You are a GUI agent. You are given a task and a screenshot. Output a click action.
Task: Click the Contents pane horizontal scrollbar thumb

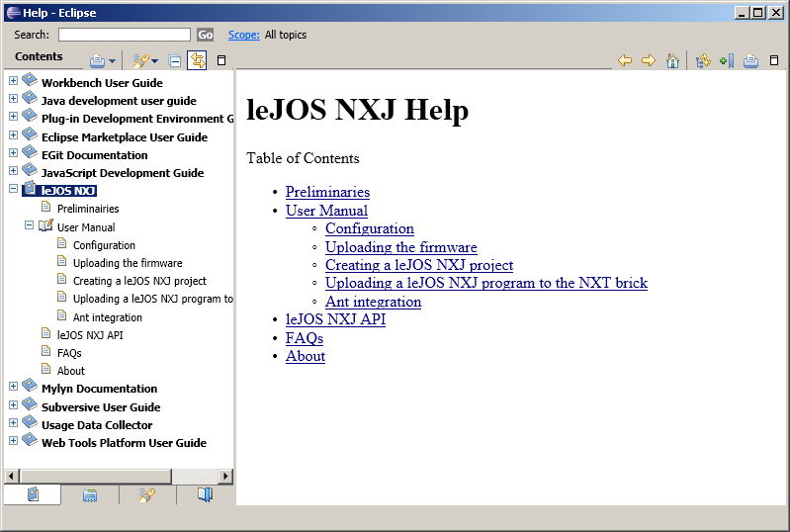coord(96,476)
